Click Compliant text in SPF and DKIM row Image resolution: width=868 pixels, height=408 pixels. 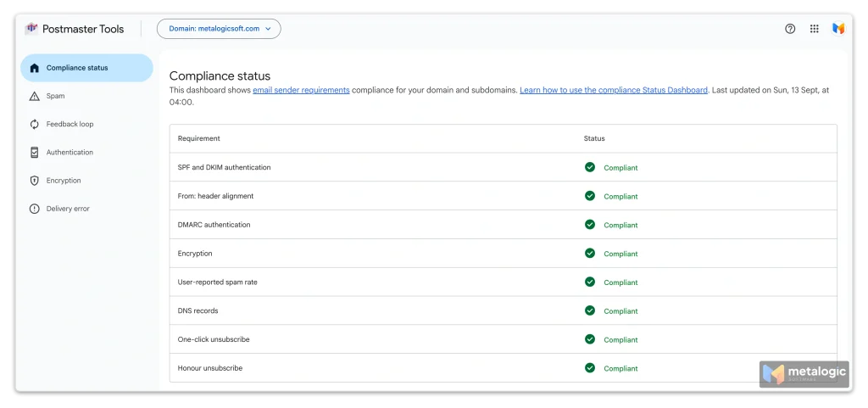point(620,168)
